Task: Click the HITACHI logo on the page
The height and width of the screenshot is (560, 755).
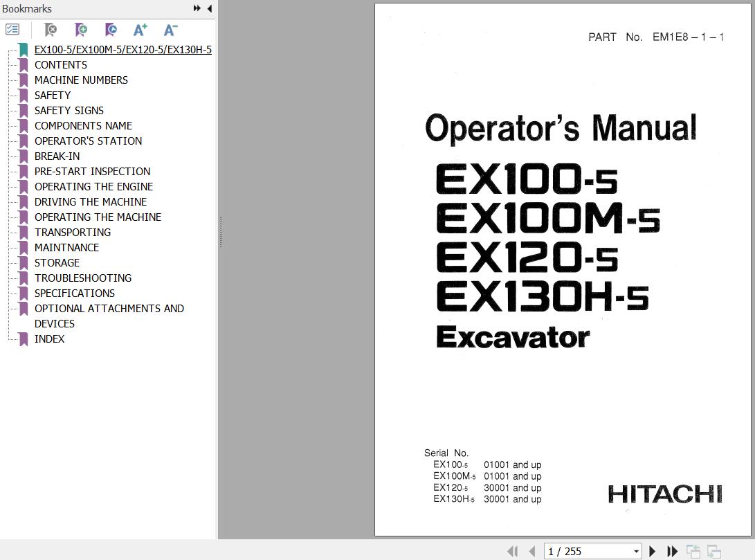Action: point(665,494)
